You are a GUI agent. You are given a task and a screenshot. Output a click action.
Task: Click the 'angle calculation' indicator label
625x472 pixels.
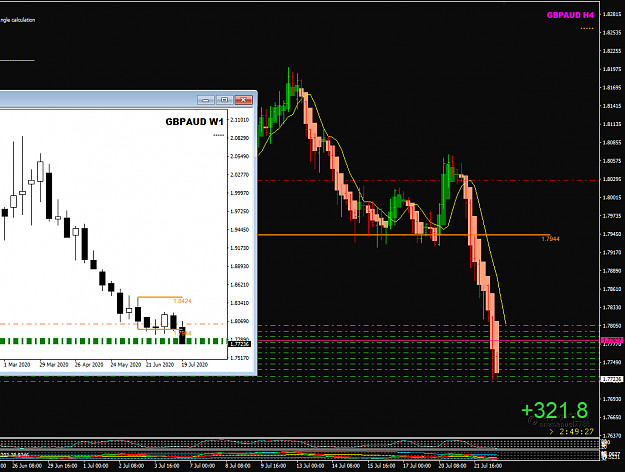pyautogui.click(x=18, y=20)
